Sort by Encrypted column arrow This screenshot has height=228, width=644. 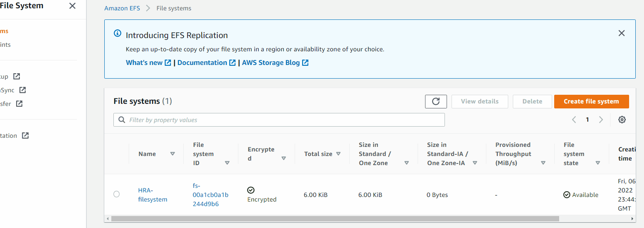click(x=284, y=158)
